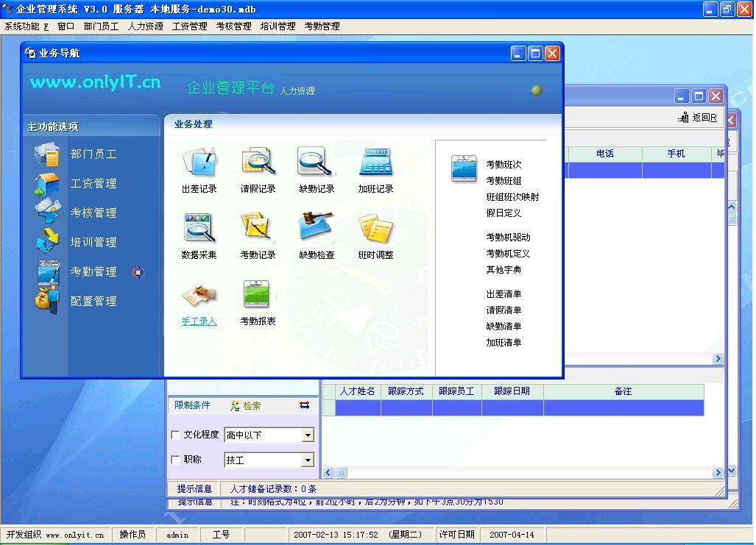The image size is (756, 545).
Task: Open the 加班记录 overtime calculator icon
Action: tap(375, 163)
